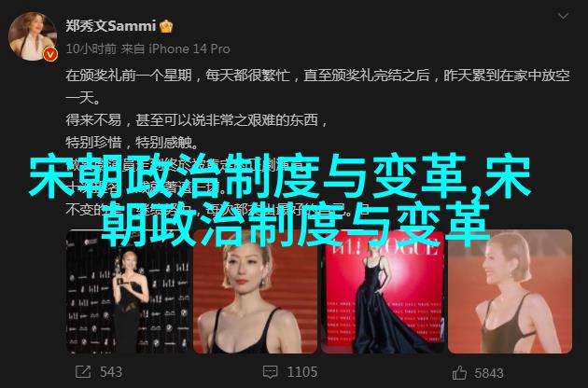
Task: Click the cyan 宋朝政治制度与变革 overlay title
Action: coord(279,201)
